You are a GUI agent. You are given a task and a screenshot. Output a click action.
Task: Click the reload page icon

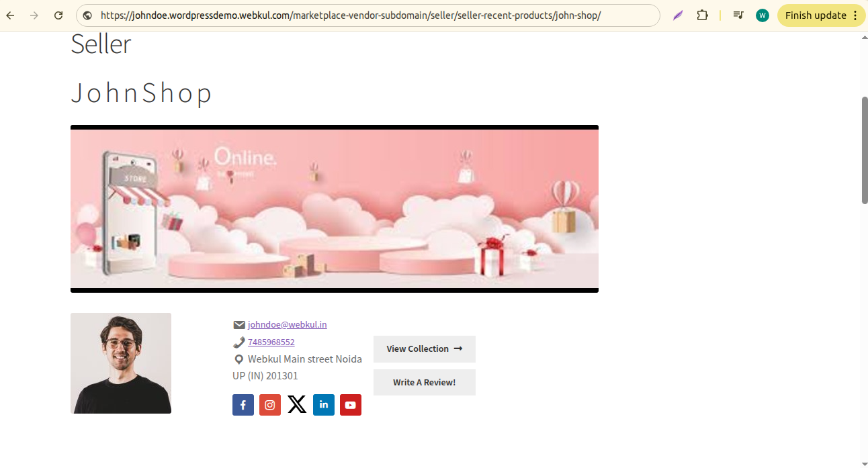(x=58, y=15)
